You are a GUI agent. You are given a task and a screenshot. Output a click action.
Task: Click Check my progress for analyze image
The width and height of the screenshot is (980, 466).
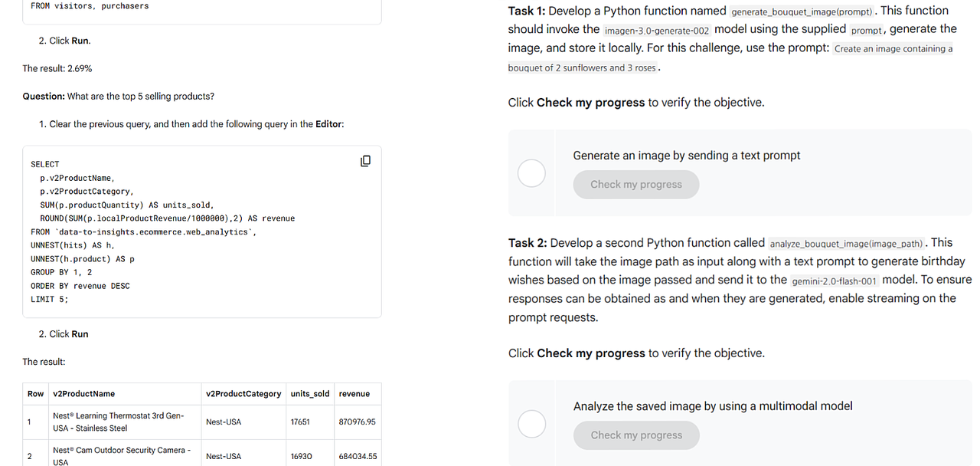tap(635, 435)
